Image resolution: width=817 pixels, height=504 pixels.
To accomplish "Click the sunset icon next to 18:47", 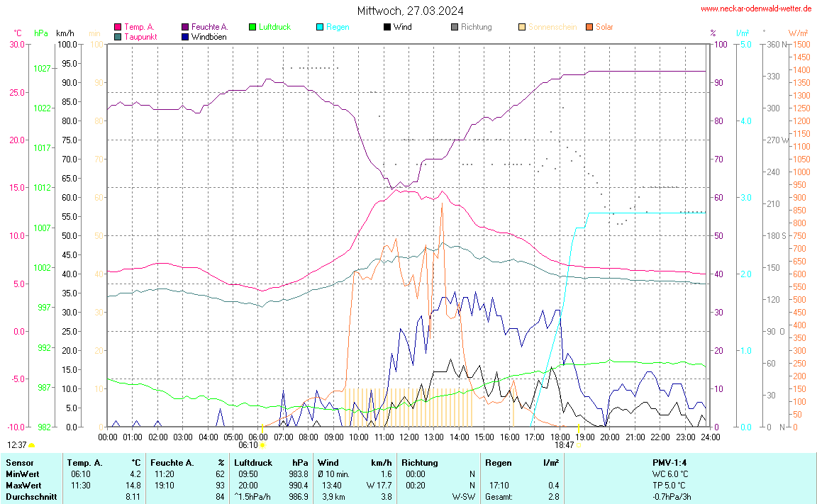I will [x=579, y=445].
